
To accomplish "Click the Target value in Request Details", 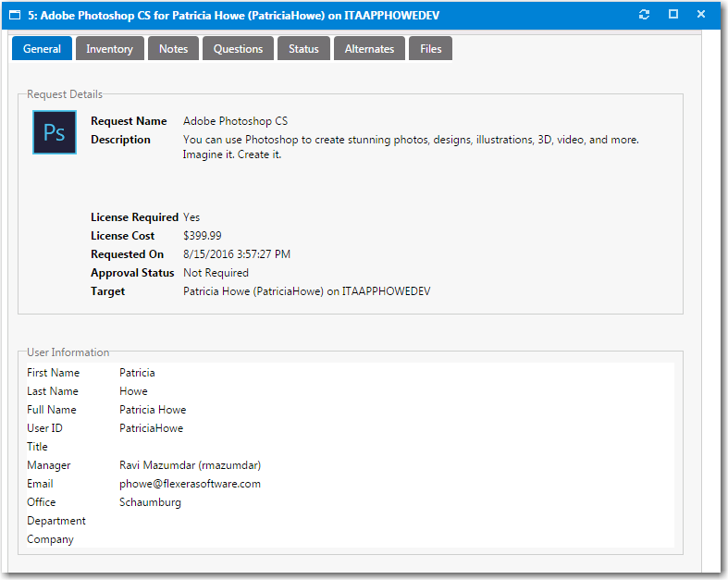I will (306, 291).
